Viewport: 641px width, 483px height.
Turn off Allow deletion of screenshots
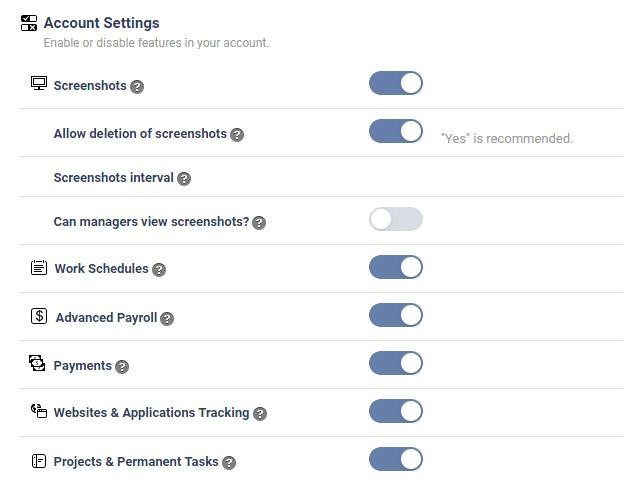pos(396,131)
